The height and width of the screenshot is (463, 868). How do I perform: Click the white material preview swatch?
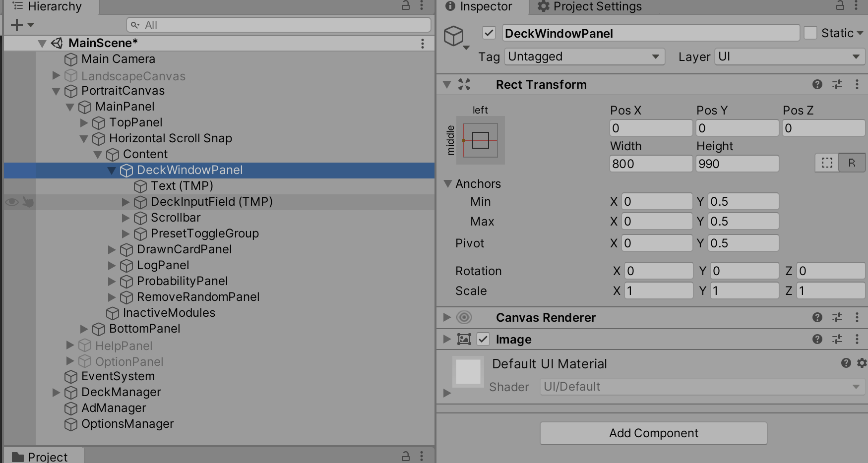click(467, 372)
